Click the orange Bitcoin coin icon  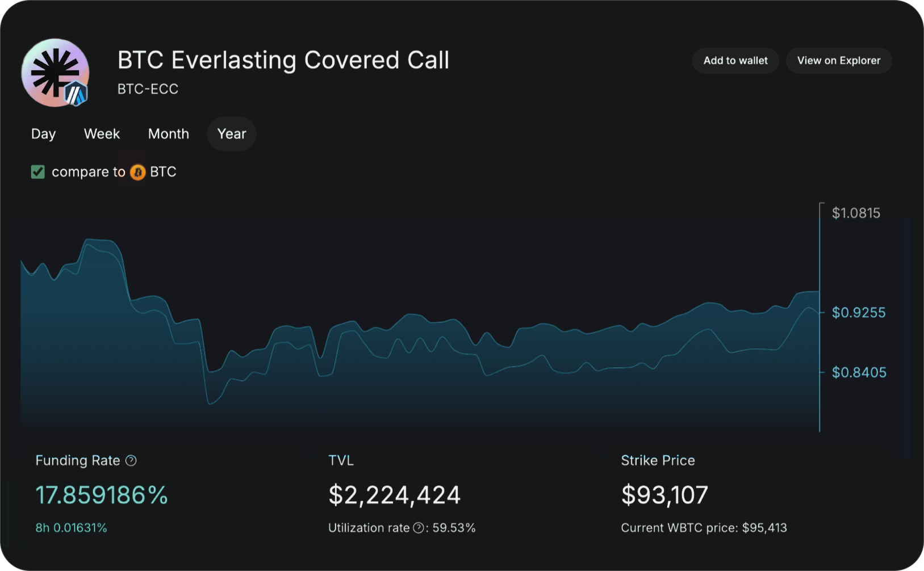click(x=137, y=172)
